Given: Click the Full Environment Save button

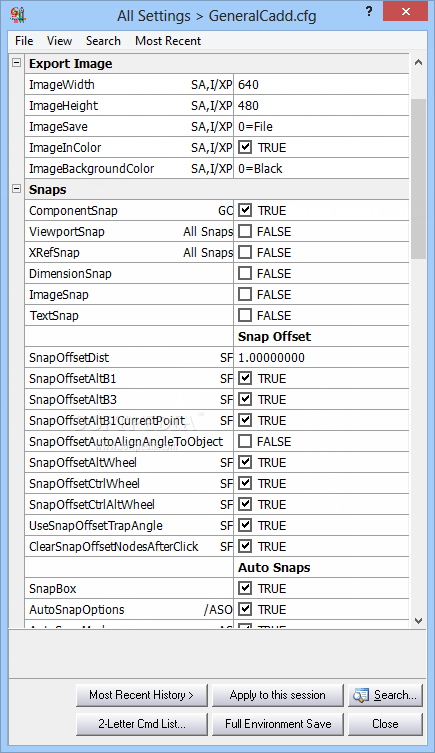Looking at the screenshot, I should click(x=278, y=724).
